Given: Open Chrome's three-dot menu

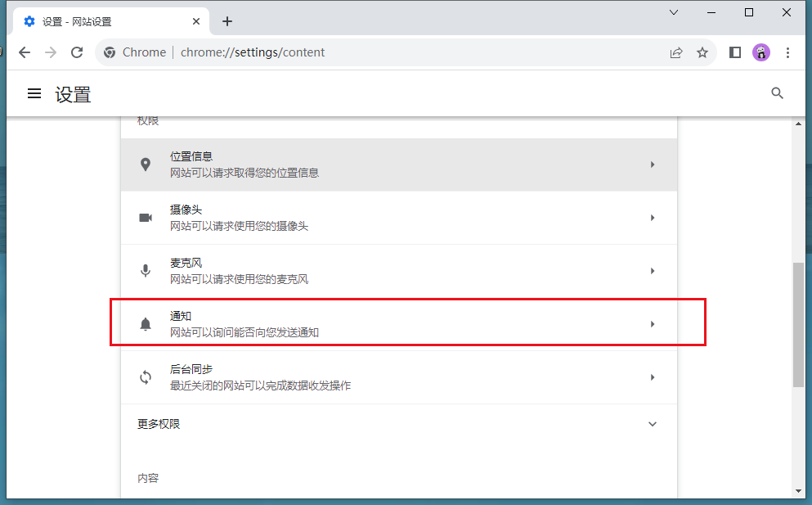Looking at the screenshot, I should tap(787, 52).
